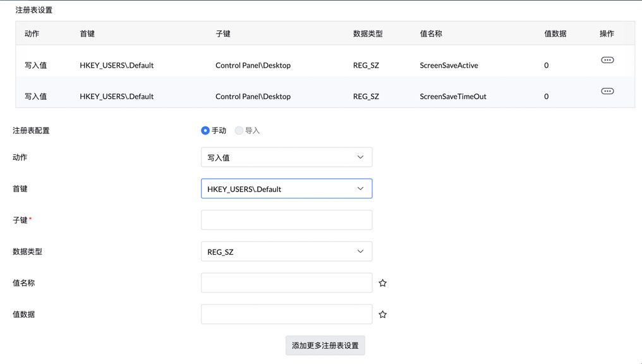Screen dimensions: 642x364
Task: Click the 首键 column header
Action: point(87,33)
